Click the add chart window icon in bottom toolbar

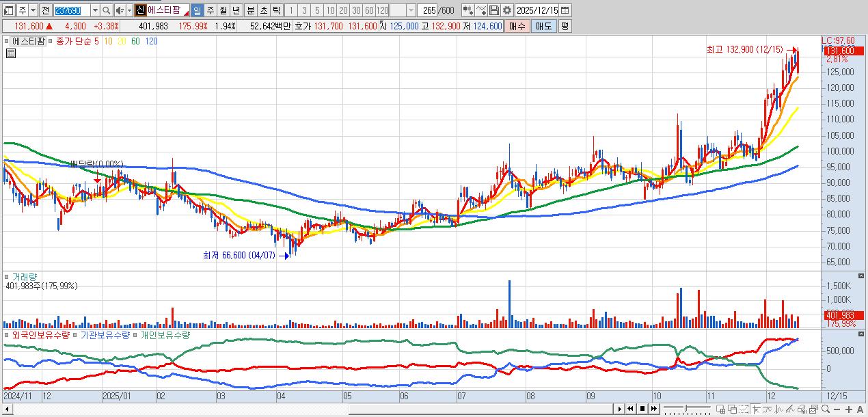[x=721, y=409]
